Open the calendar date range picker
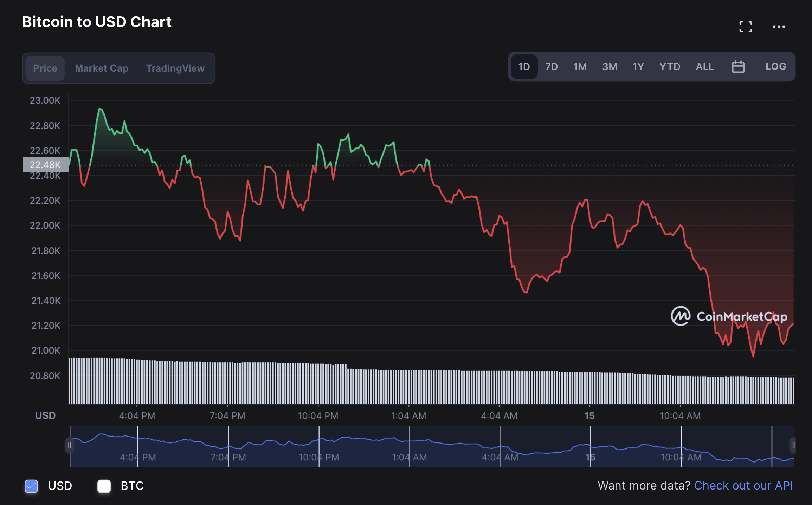 coord(738,67)
